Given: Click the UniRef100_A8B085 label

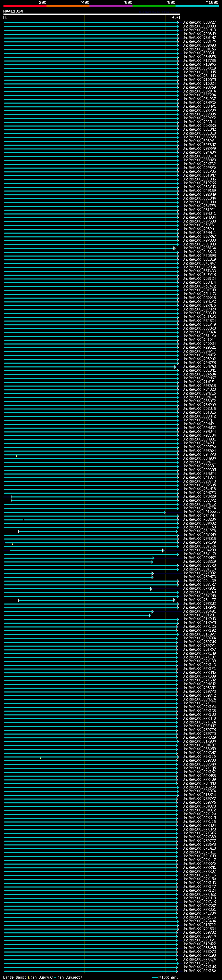Looking at the screenshot, I should coord(199,948).
